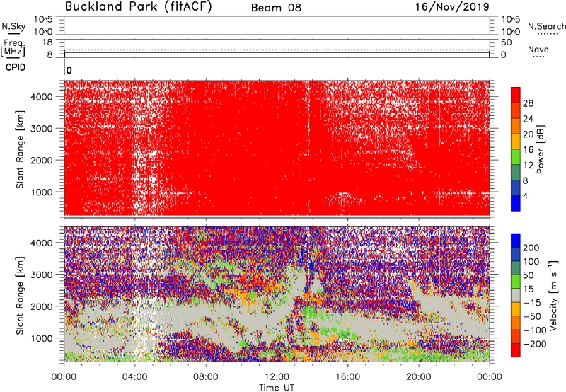Viewport: 566px width, 392px height.
Task: Click the "Beam 08" label
Action: (x=276, y=8)
